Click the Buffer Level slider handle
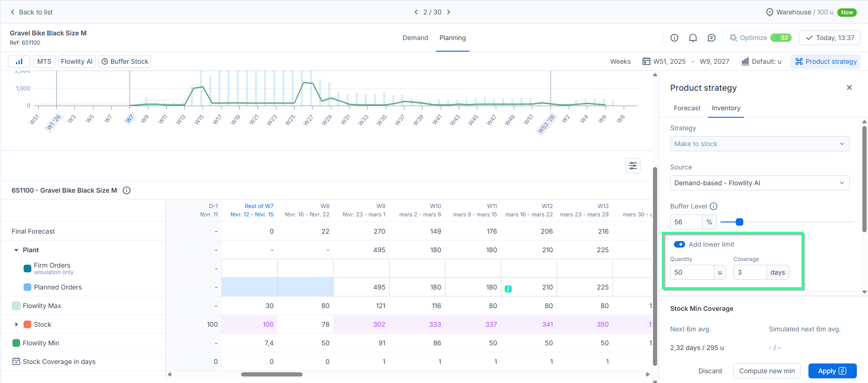868x383 pixels. (x=739, y=222)
